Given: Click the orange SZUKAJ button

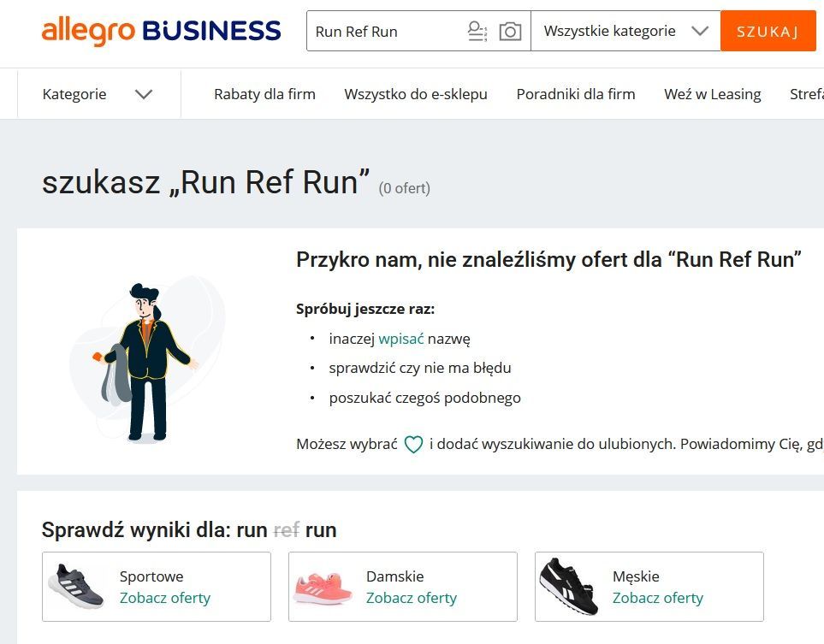Looking at the screenshot, I should point(768,31).
